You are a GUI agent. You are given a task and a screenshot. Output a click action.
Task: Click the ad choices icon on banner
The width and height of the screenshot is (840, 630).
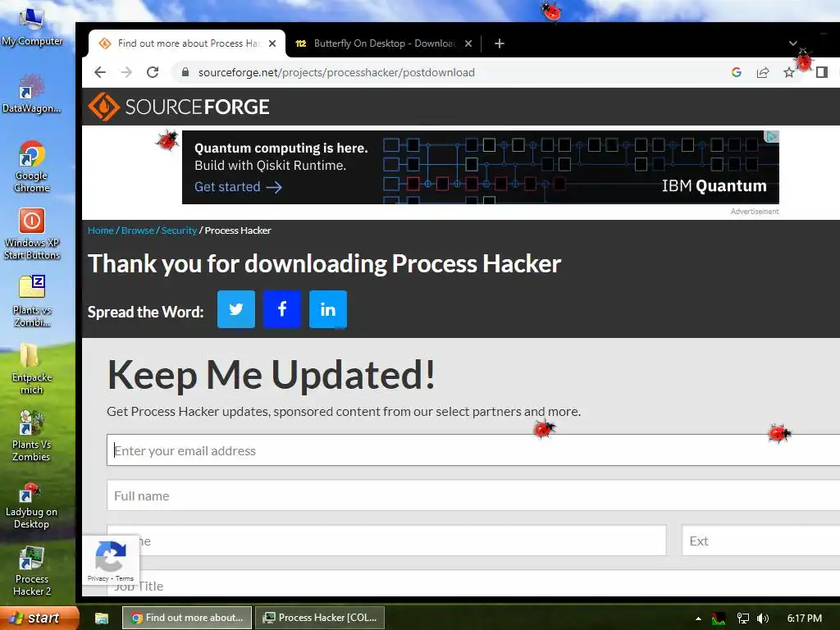(771, 137)
